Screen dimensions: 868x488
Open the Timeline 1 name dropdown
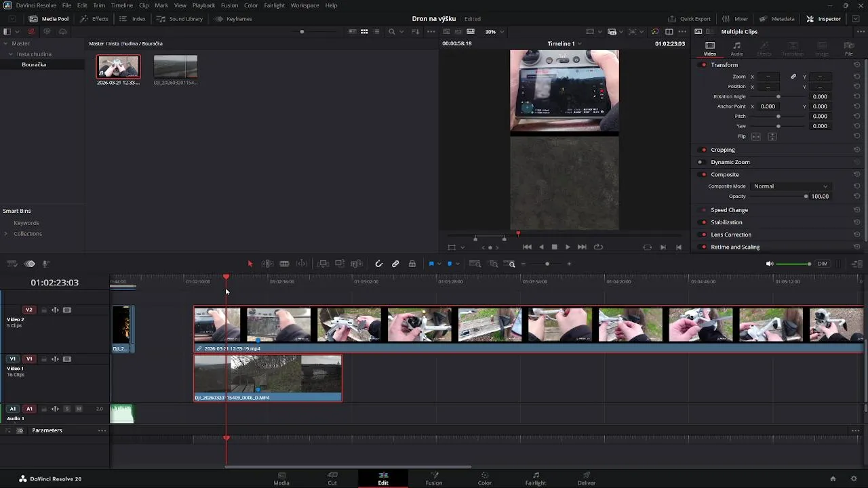pos(564,43)
